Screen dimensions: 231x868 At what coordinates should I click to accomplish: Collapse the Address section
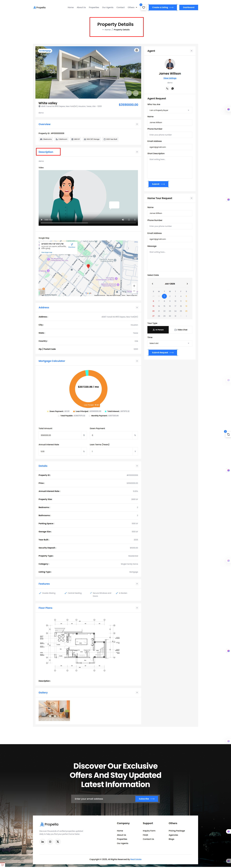point(137,308)
